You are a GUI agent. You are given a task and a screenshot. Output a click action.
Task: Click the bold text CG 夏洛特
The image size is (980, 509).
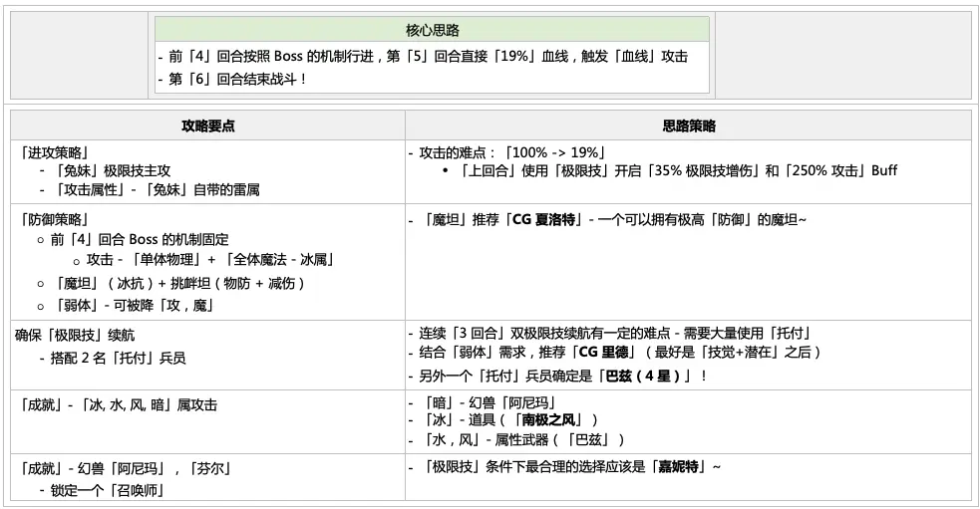point(543,220)
